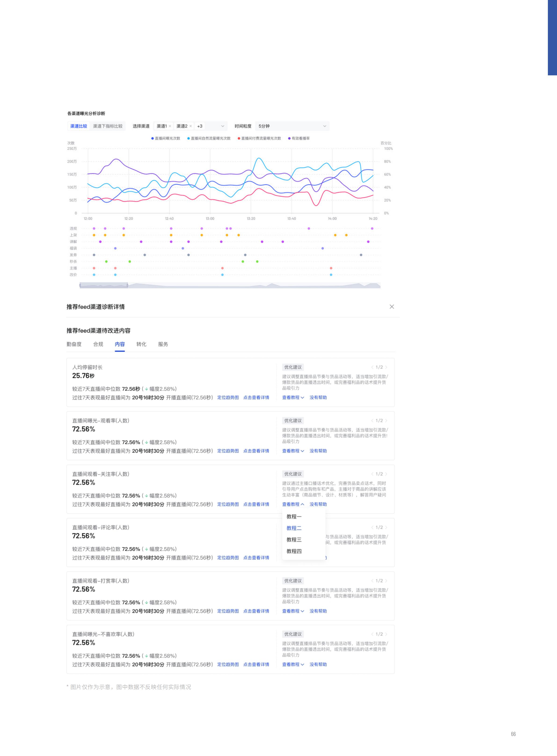
Task: Click 点击查看详情 for 直播间观看-评论率
Action: pos(256,558)
